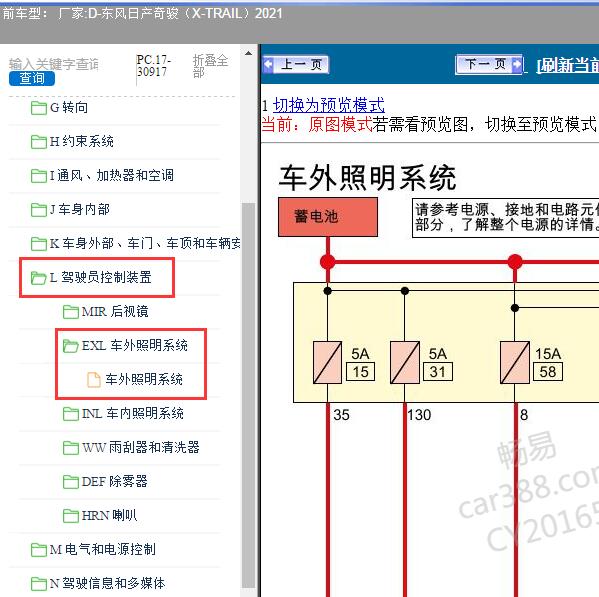Open the J 车身内部 folder icon

[39, 210]
